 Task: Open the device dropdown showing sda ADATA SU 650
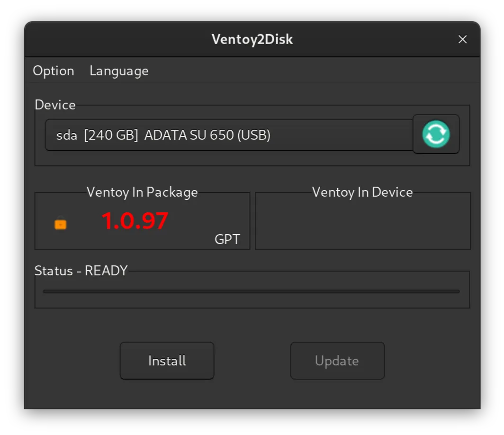click(x=229, y=135)
